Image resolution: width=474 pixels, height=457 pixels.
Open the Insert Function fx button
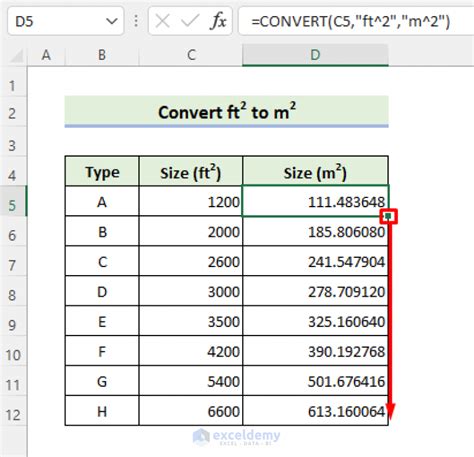point(218,21)
